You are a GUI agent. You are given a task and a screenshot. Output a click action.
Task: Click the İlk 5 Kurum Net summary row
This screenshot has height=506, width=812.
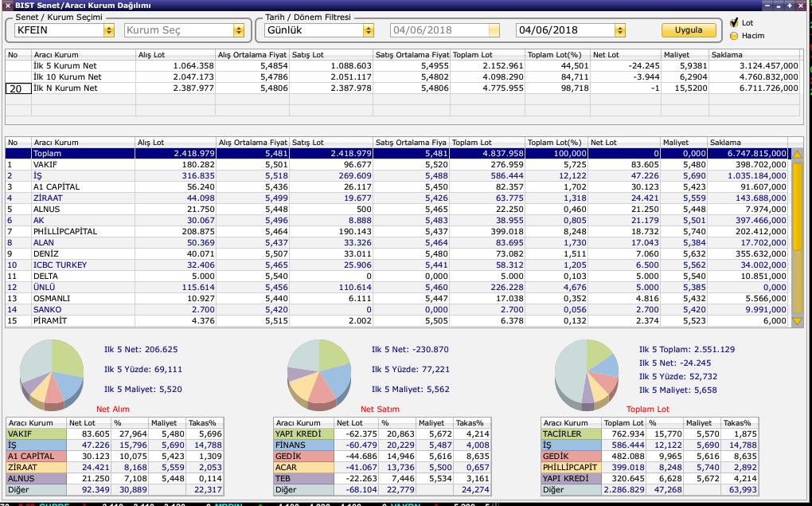[404, 66]
